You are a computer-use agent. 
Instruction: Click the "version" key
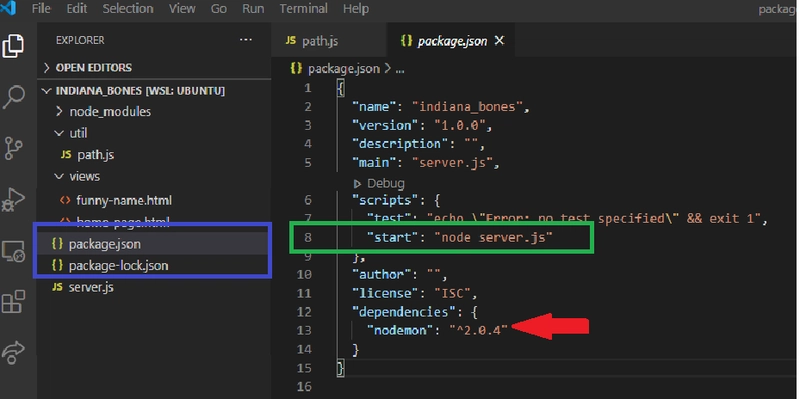386,125
